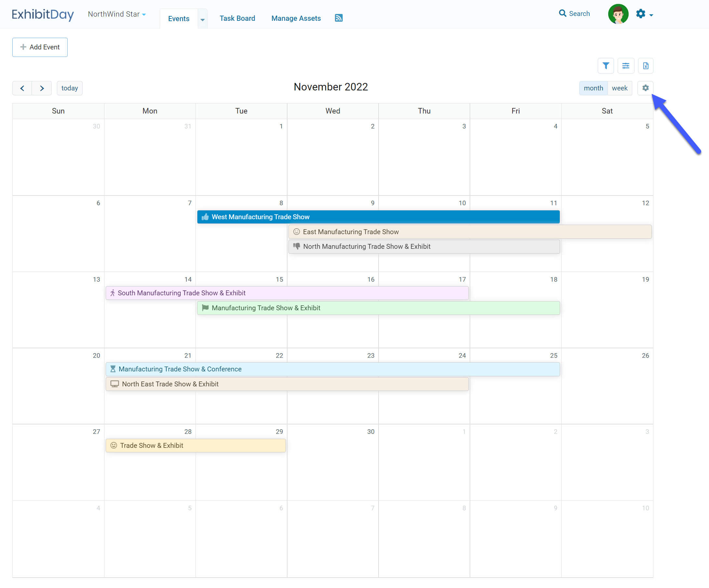Viewport: 709px width, 588px height.
Task: Expand the Events dropdown in navigation
Action: click(203, 18)
